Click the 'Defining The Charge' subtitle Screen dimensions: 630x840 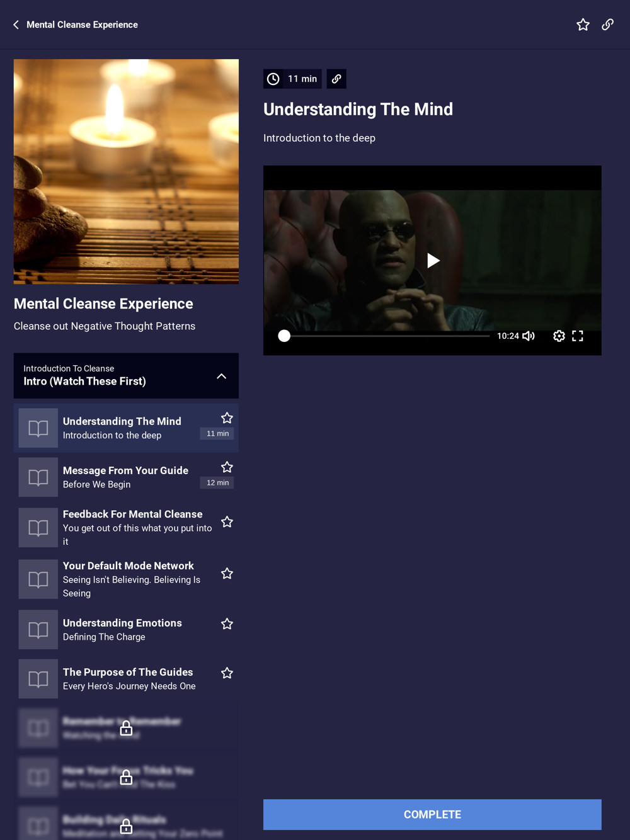[x=104, y=637]
